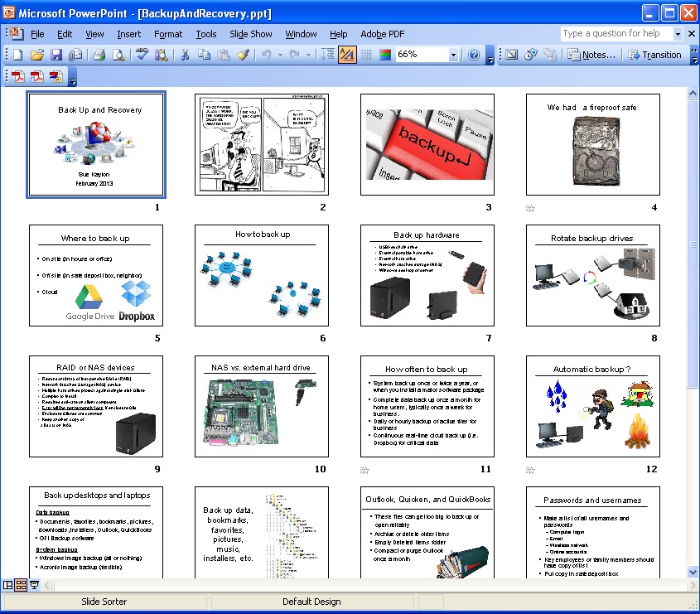Create a new presentation with the New icon
This screenshot has height=614, width=700.
pos(18,55)
